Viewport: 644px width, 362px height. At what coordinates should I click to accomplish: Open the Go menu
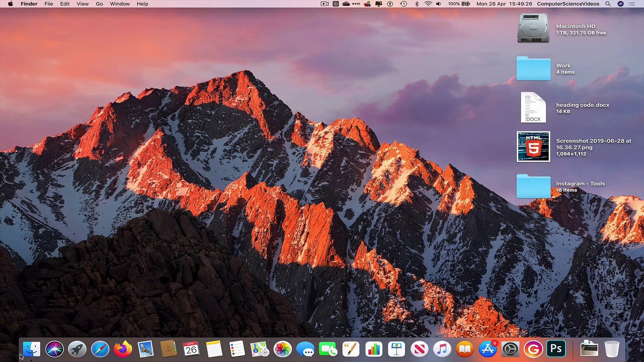coord(99,4)
